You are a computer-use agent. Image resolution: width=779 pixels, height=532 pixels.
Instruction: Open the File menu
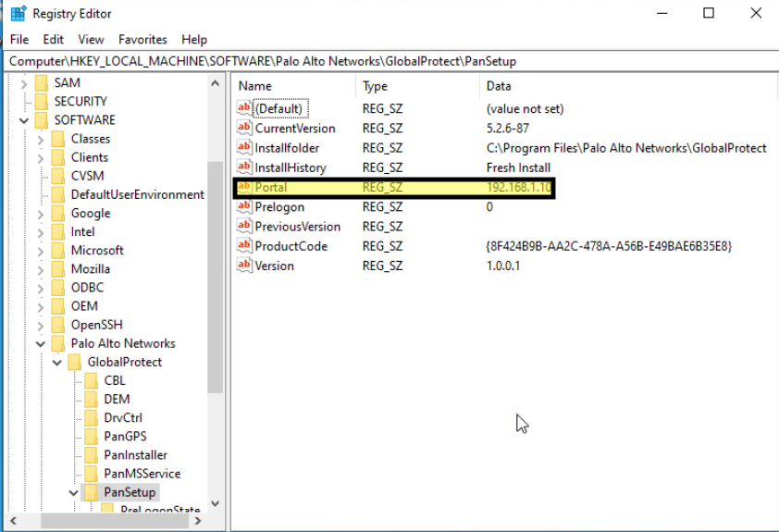[19, 39]
